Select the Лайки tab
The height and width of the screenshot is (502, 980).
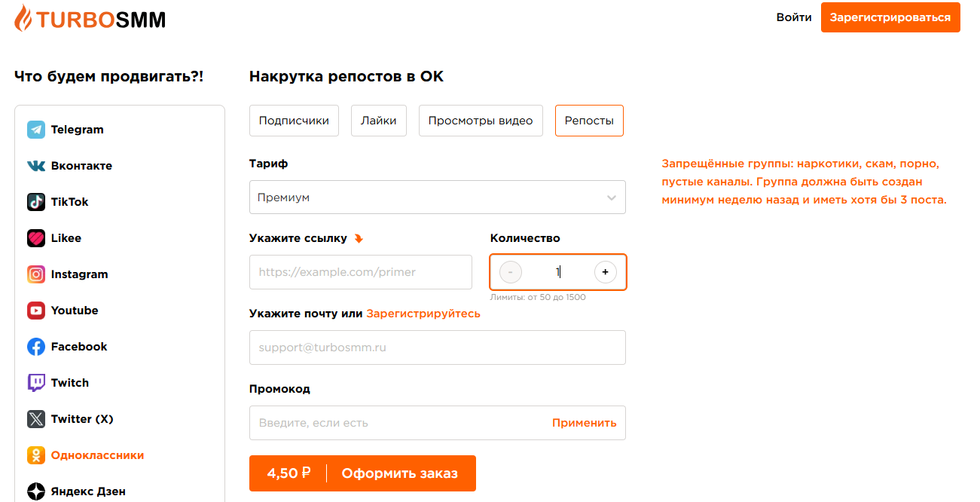point(379,121)
